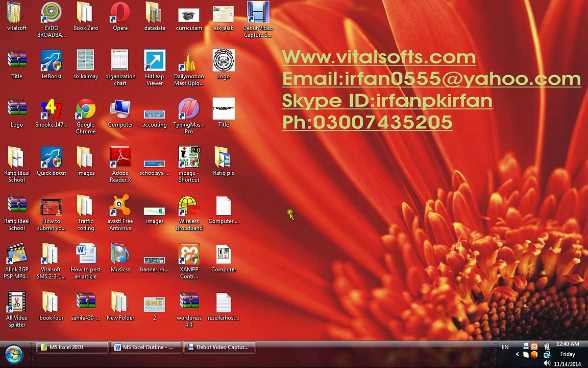
Task: Switch to Debut Video Capture taskbar button
Action: coord(219,348)
